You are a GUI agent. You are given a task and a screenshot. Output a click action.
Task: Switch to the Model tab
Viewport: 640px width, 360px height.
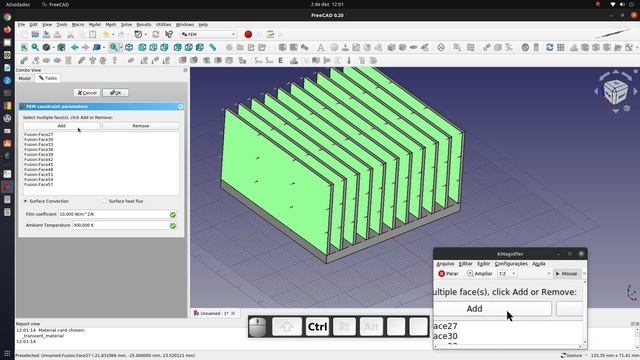pyautogui.click(x=24, y=78)
